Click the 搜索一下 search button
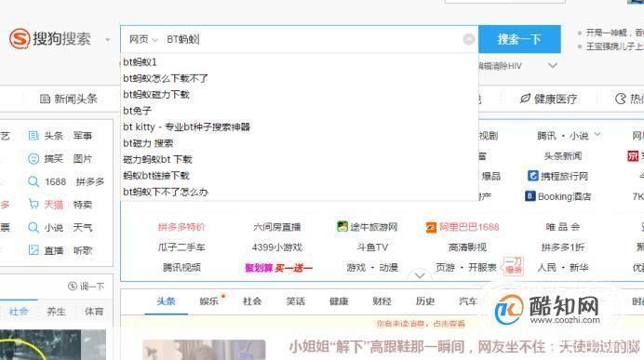This screenshot has height=360, width=644. click(x=519, y=39)
